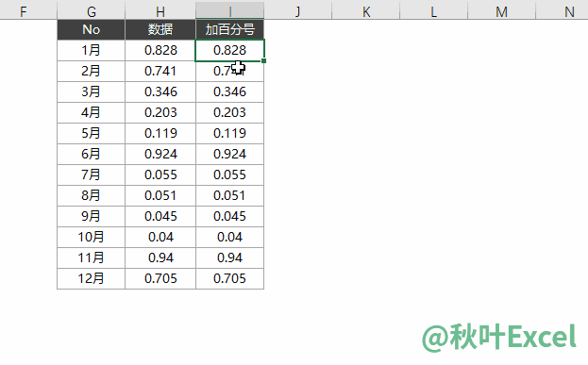Select the '4月' cell
Image resolution: width=588 pixels, height=365 pixels.
92,112
